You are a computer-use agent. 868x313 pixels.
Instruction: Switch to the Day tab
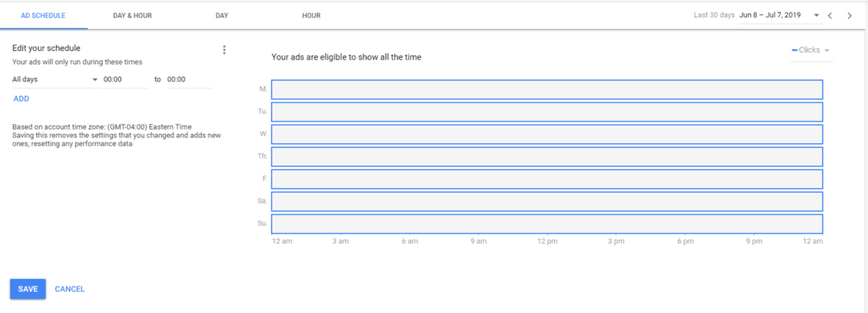(222, 15)
